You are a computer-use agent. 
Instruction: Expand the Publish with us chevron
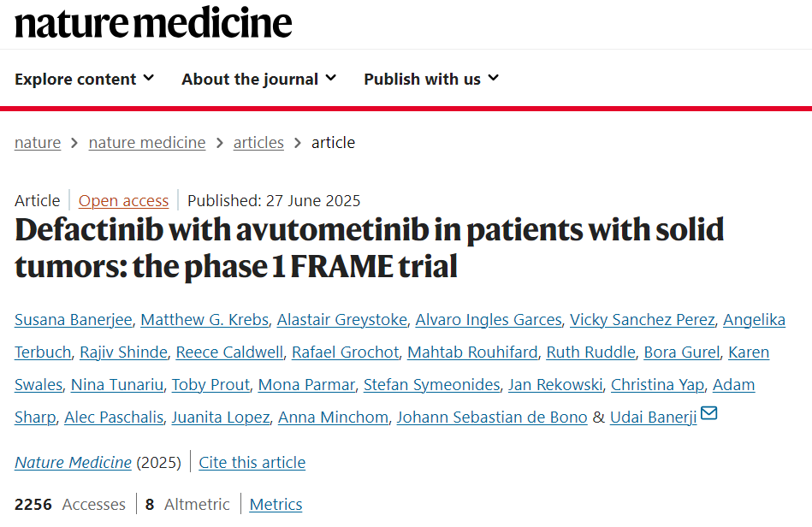click(x=494, y=78)
